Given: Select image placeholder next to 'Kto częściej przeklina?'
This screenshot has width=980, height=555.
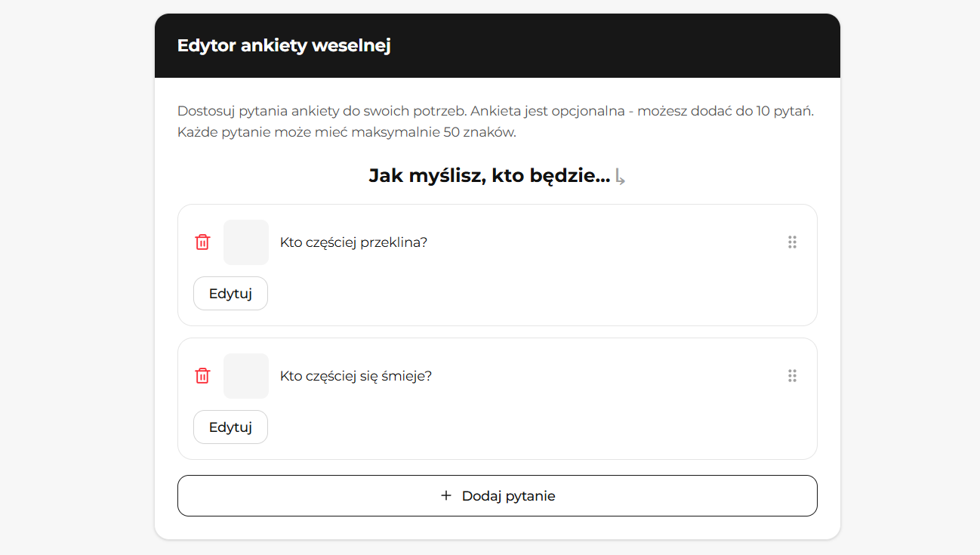Looking at the screenshot, I should 246,242.
